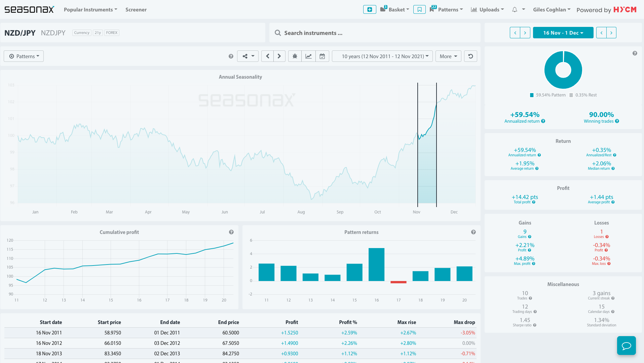The width and height of the screenshot is (644, 363).
Task: Toggle Pattern legend swatch under donut
Action: (x=532, y=95)
